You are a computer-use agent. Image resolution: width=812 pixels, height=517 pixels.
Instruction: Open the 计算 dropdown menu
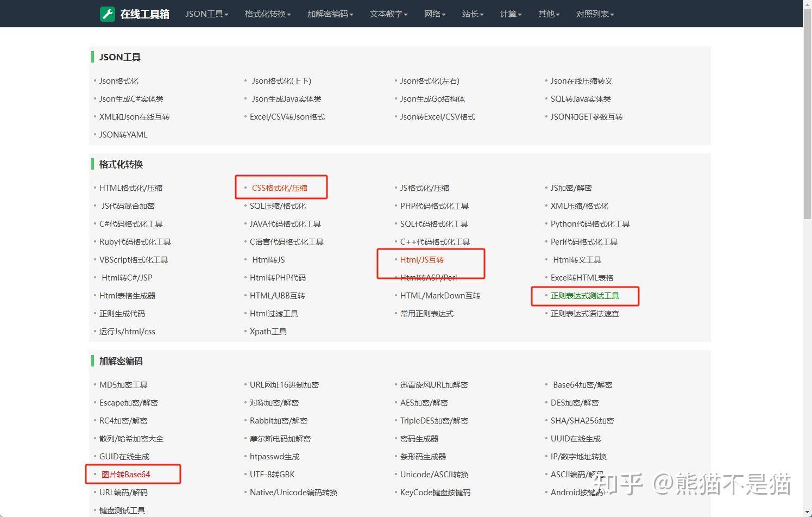tap(511, 14)
